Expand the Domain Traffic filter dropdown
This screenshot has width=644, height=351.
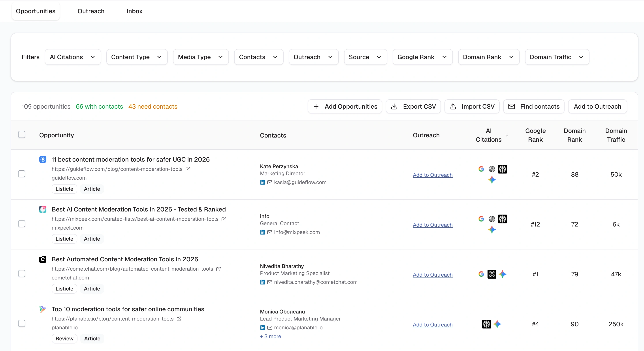coord(557,57)
